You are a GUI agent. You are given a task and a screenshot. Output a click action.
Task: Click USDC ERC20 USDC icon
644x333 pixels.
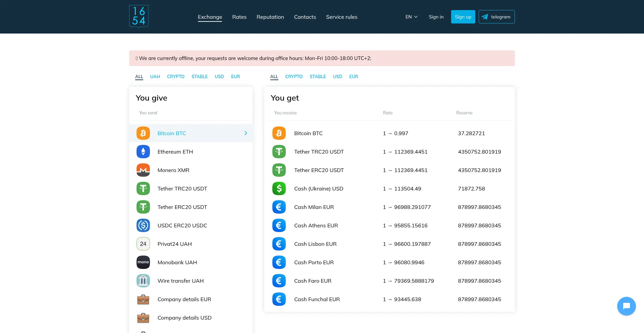tap(143, 225)
